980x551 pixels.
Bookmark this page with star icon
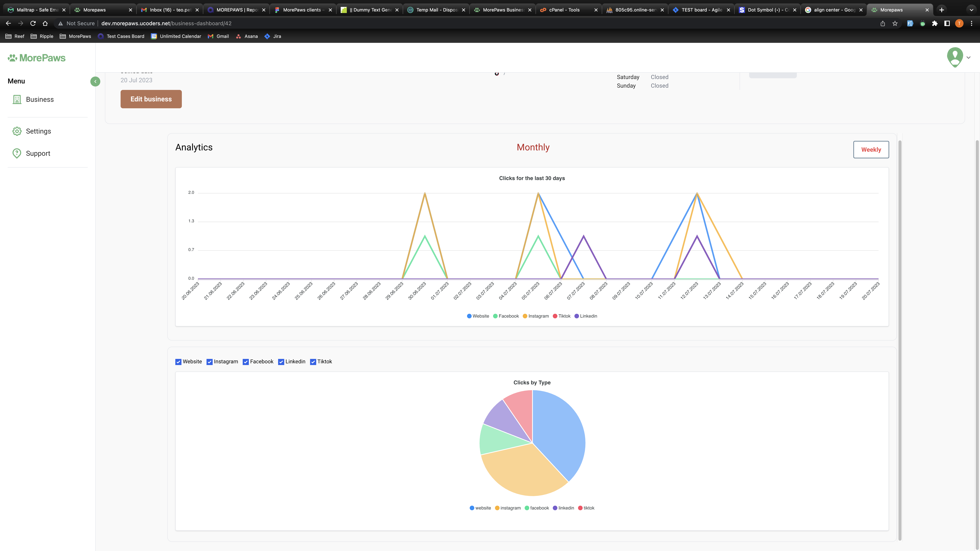[895, 24]
